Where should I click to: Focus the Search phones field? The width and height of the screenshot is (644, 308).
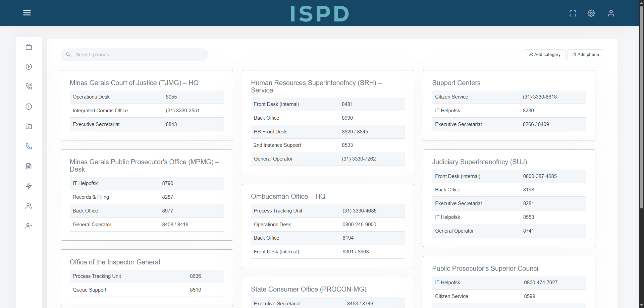pyautogui.click(x=134, y=55)
